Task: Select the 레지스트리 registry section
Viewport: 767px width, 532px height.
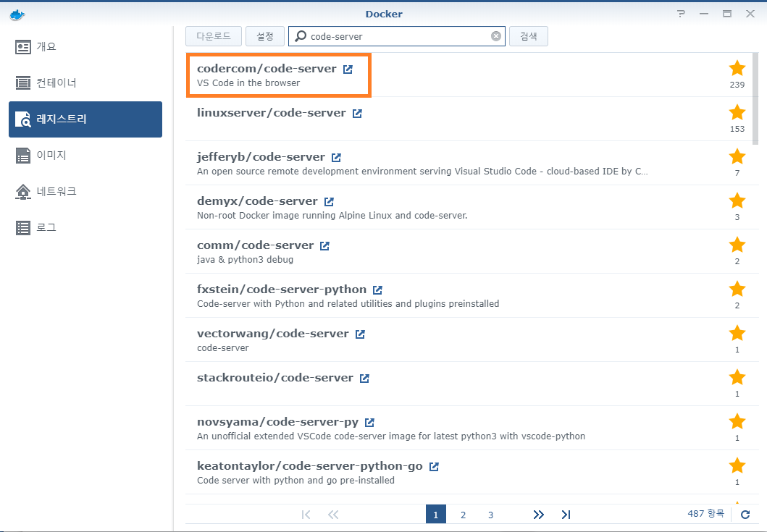Action: [85, 119]
